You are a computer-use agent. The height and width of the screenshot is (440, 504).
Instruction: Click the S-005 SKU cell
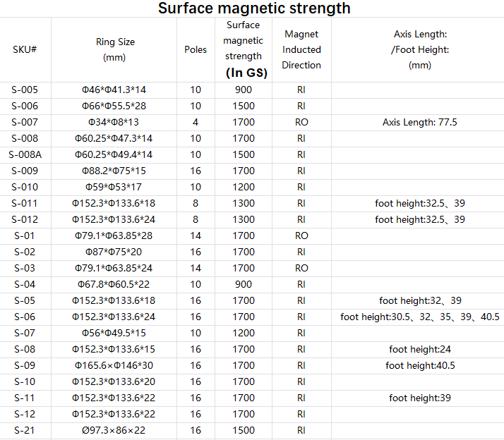(25, 90)
